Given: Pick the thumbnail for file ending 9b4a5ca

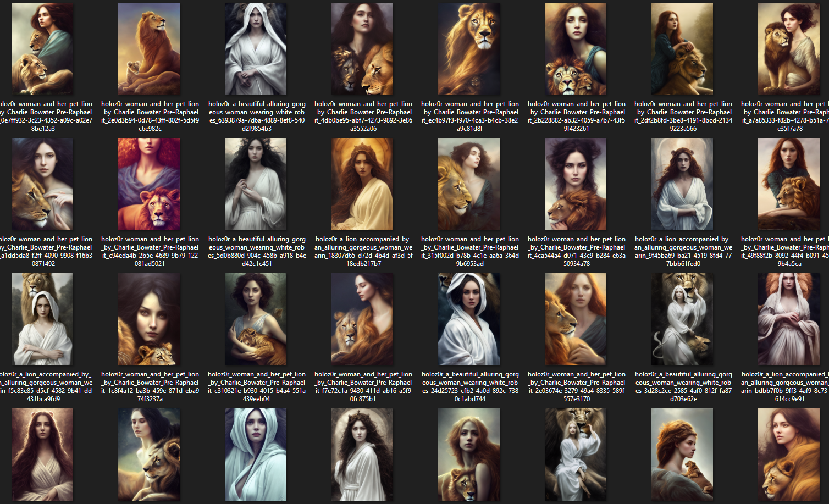Looking at the screenshot, I should point(789,184).
